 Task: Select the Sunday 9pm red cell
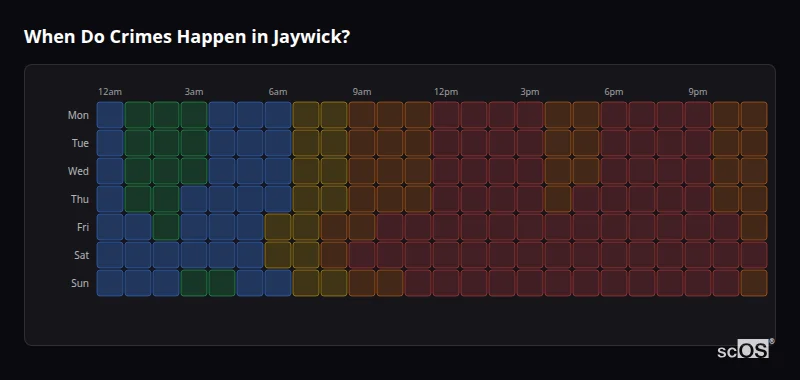pos(697,283)
